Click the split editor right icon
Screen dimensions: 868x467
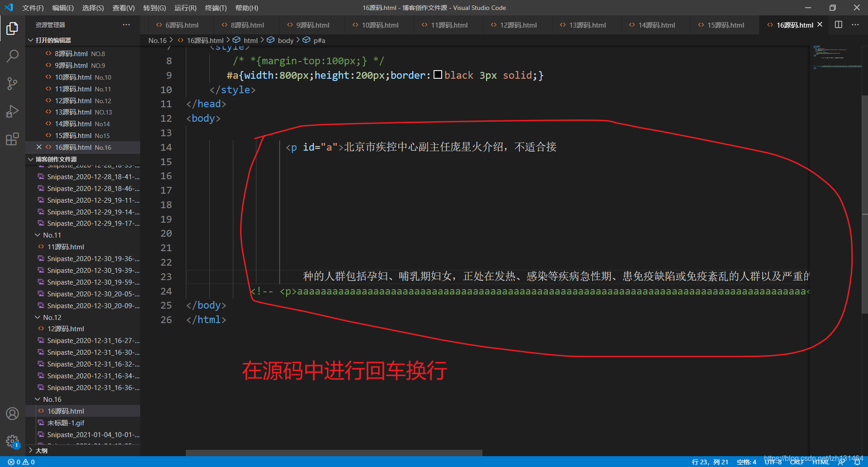pos(838,25)
